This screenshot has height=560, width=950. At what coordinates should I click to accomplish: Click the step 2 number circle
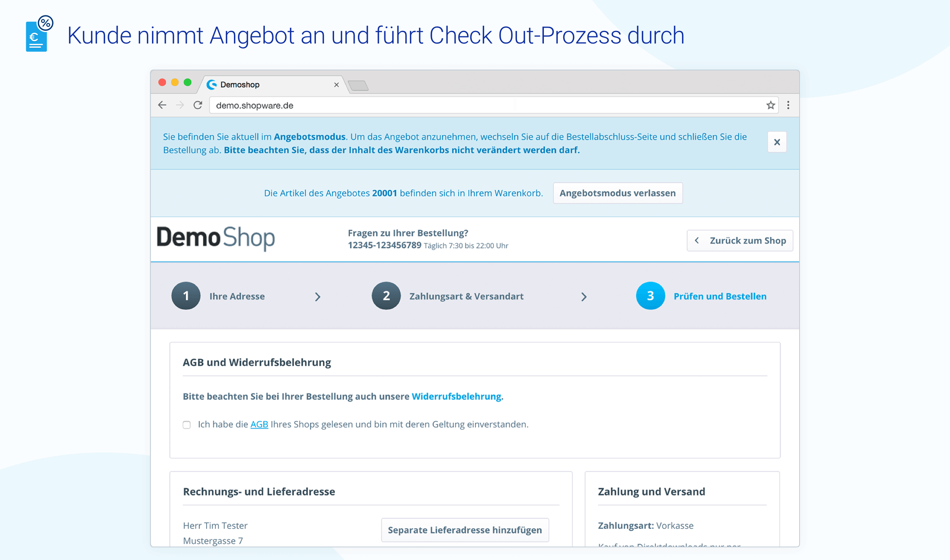386,296
